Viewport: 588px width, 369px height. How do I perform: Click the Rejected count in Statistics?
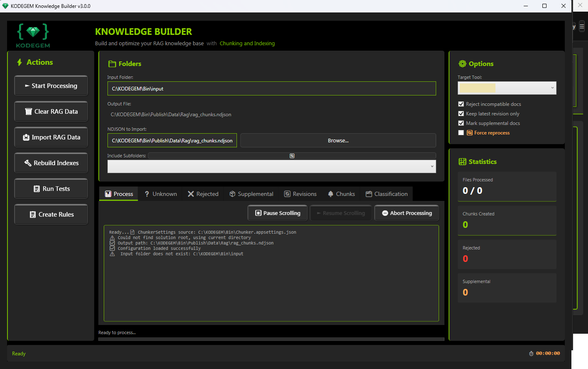466,259
